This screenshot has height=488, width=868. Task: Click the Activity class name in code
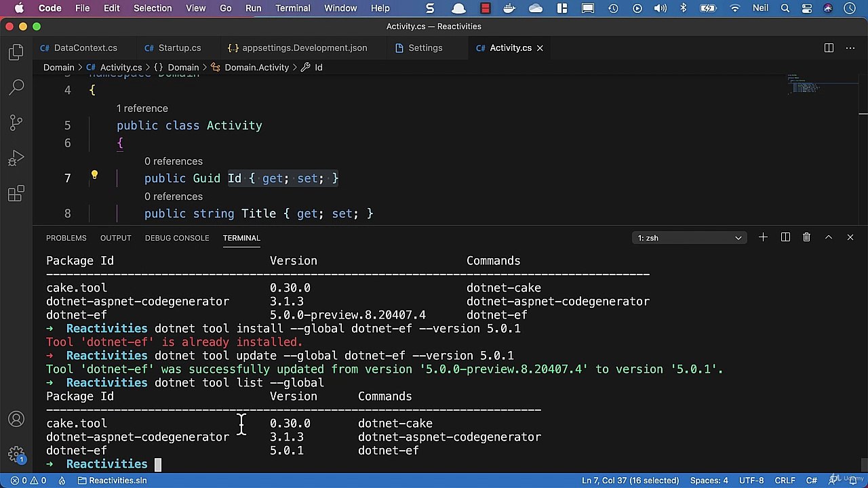click(234, 125)
